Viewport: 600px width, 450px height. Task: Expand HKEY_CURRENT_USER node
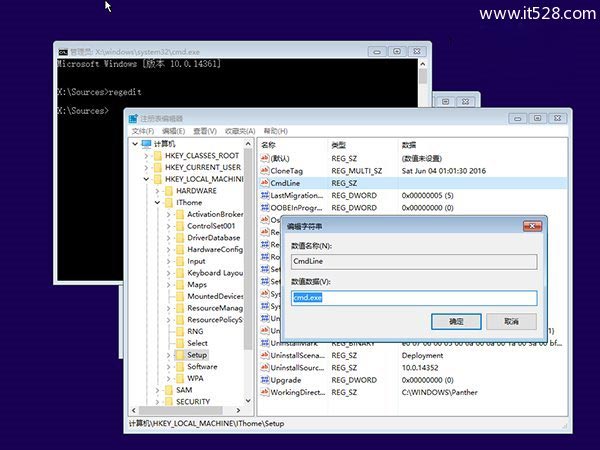coord(146,168)
